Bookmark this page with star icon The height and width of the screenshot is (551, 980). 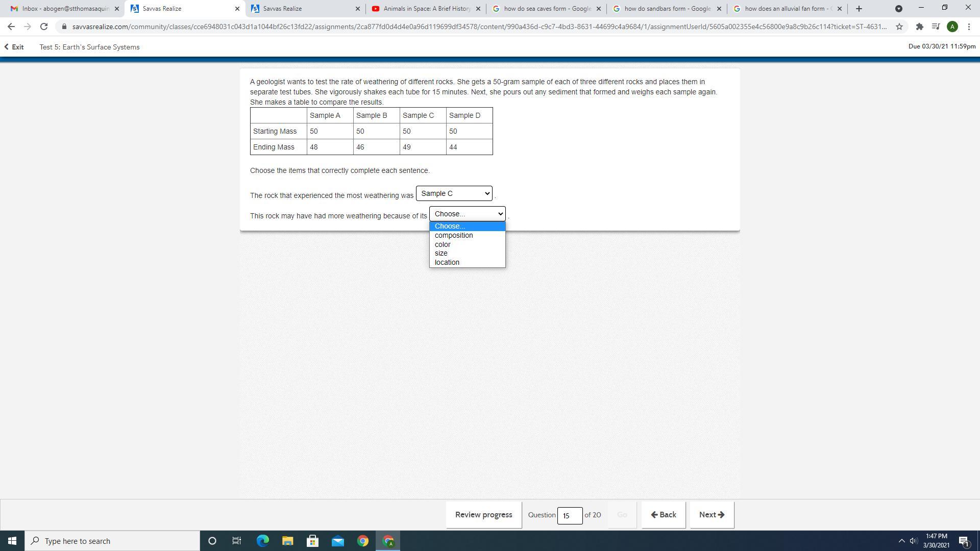(x=899, y=27)
